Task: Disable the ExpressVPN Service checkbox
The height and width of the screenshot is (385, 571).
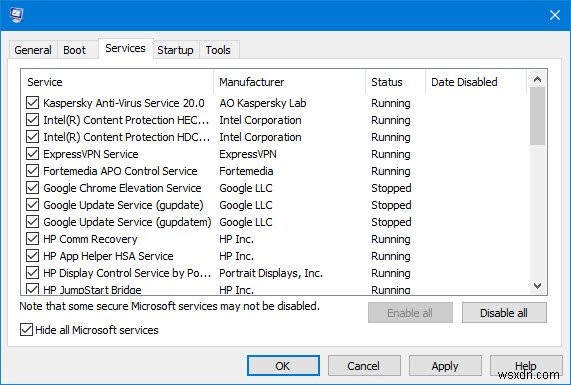Action: [x=32, y=154]
